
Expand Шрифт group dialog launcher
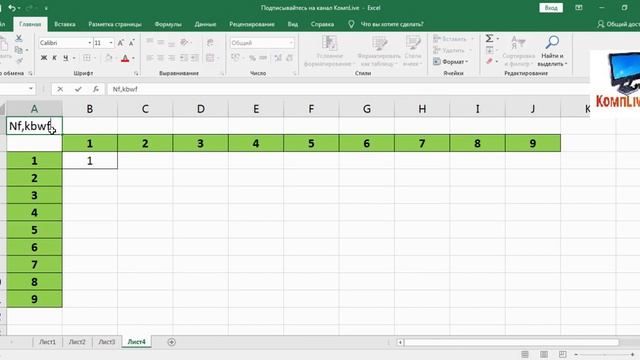(136, 73)
